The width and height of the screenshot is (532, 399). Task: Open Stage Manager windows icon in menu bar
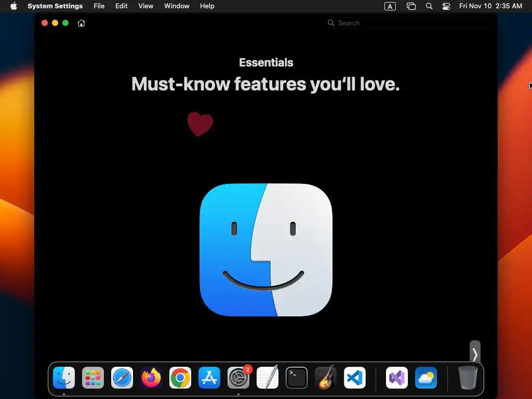(x=411, y=6)
